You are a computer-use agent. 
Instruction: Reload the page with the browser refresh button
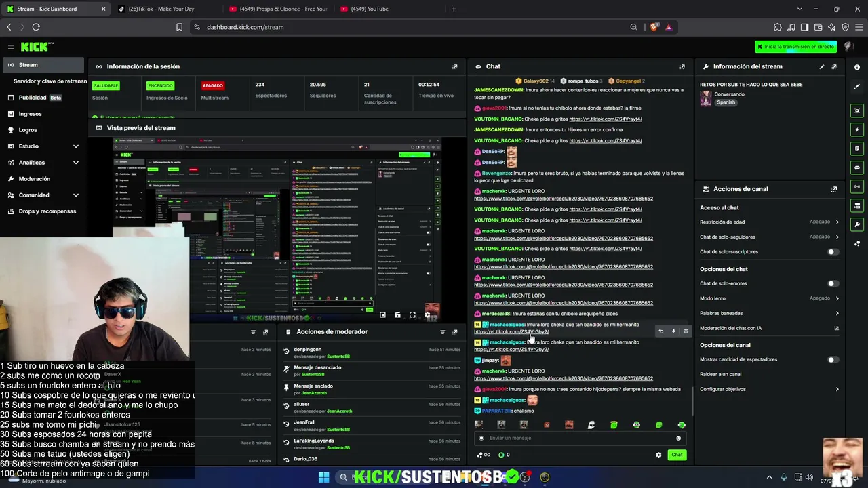click(36, 27)
